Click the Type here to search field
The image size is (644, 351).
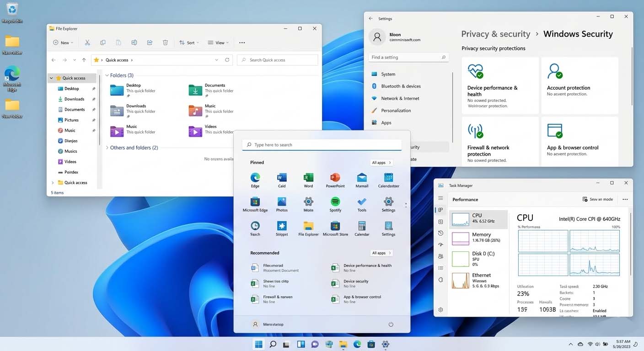point(322,144)
